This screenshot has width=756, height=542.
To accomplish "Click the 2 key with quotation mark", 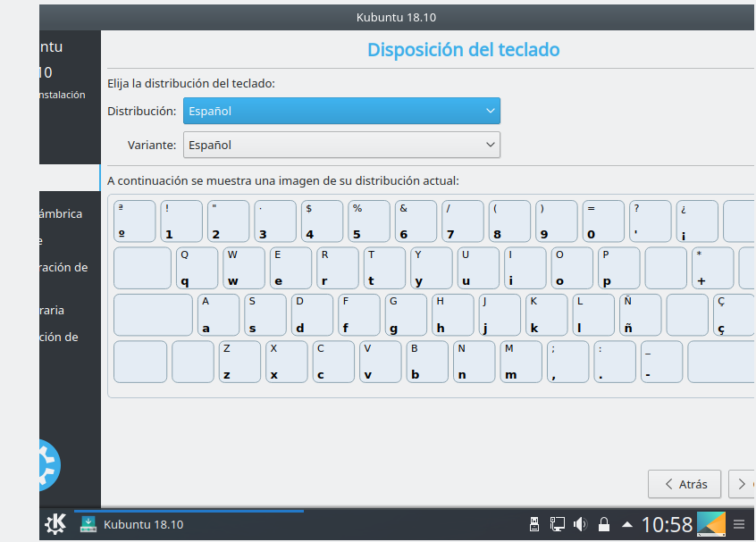I will tap(228, 221).
